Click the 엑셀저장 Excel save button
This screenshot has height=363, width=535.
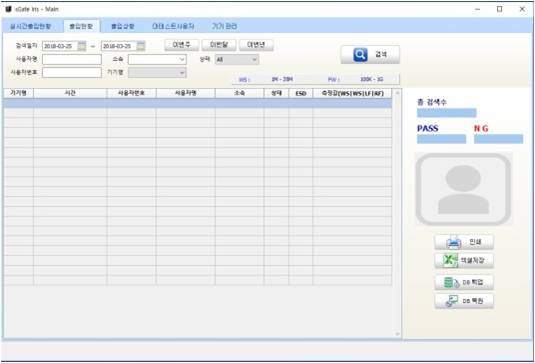(x=464, y=261)
